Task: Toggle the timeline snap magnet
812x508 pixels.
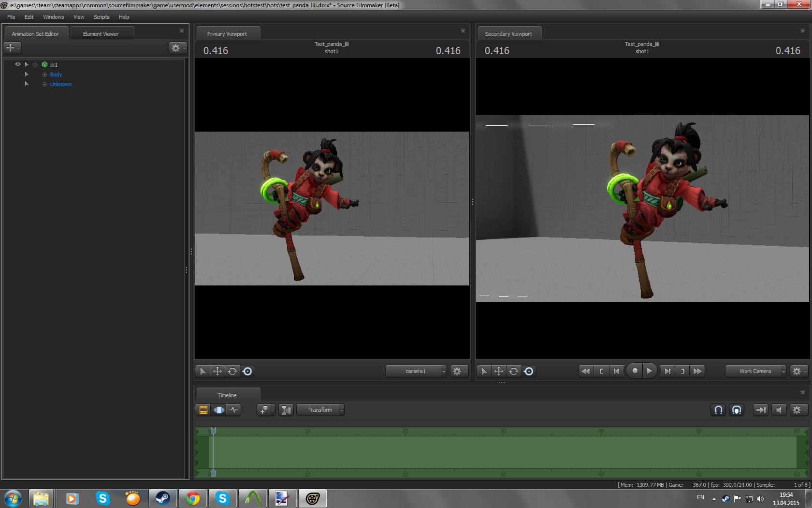Action: (719, 410)
